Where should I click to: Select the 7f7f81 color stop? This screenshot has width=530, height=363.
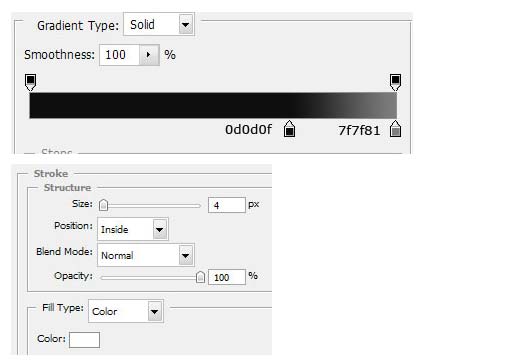pos(395,129)
